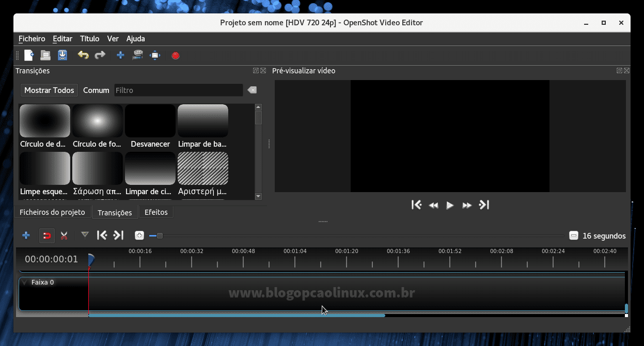Toggle the snapping magnet tool
Screen dimensions: 644x346
coord(46,235)
